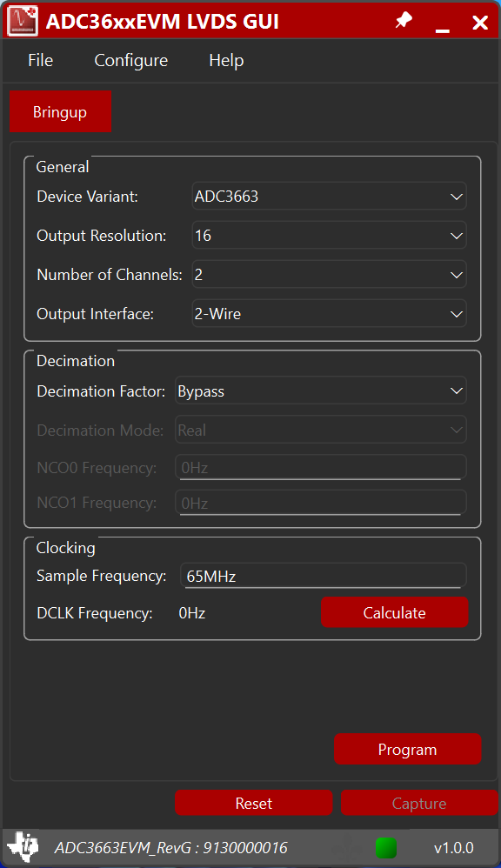501x868 pixels.
Task: Pin the window always on top
Action: 403,20
